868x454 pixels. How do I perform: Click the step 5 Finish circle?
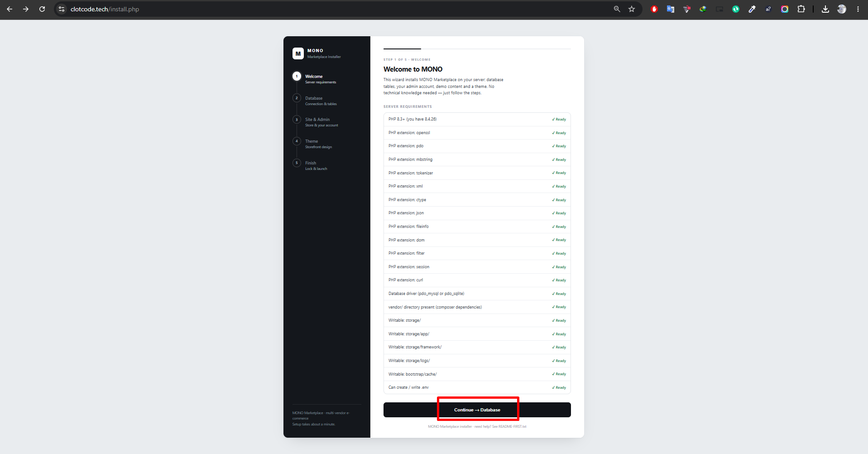pos(297,163)
